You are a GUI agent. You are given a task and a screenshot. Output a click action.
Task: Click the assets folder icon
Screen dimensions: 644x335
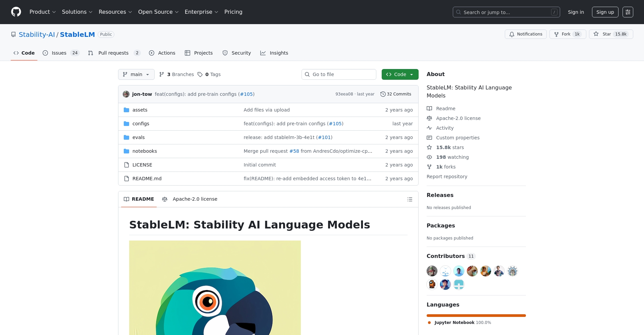point(126,110)
